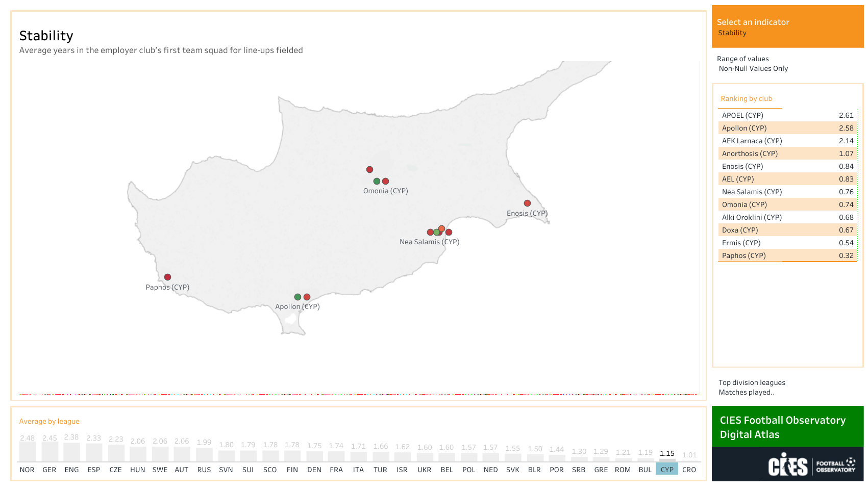Viewport: 868px width, 491px height.
Task: Click the red dot right of Omonia's green dot
Action: click(x=385, y=181)
